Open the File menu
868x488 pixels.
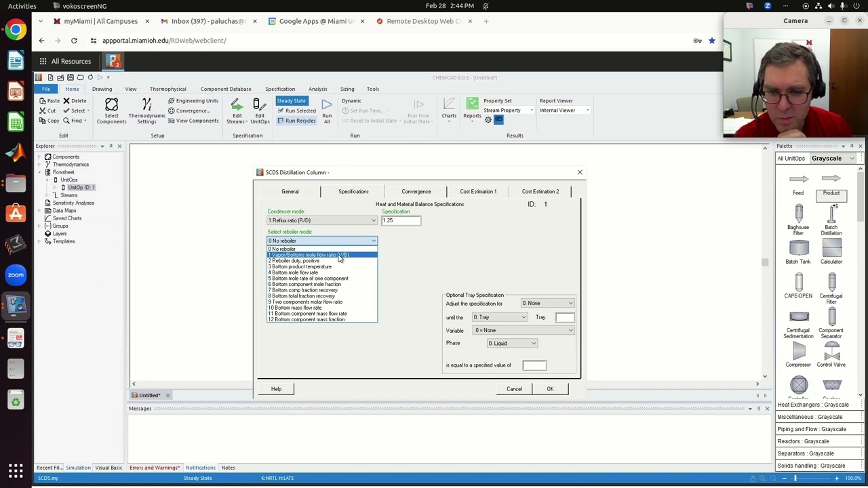[x=46, y=89]
